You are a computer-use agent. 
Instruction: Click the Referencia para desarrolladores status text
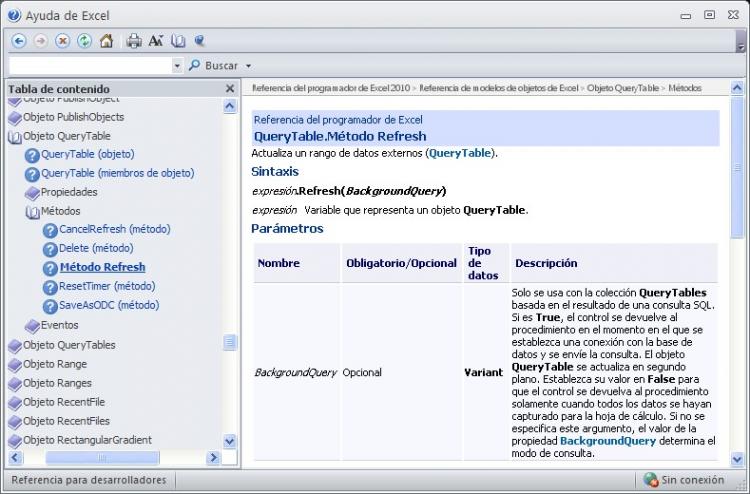click(89, 480)
